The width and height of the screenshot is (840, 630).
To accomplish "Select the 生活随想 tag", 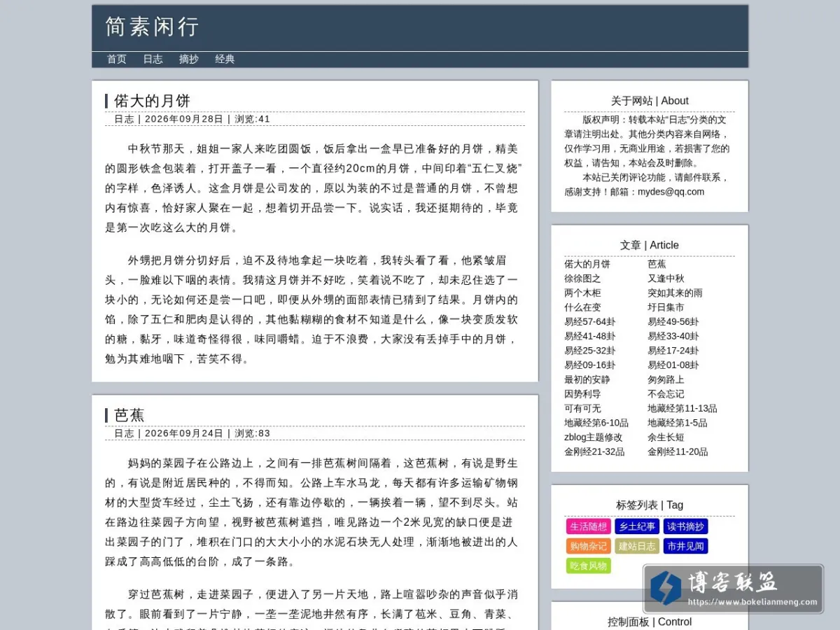I will [589, 526].
